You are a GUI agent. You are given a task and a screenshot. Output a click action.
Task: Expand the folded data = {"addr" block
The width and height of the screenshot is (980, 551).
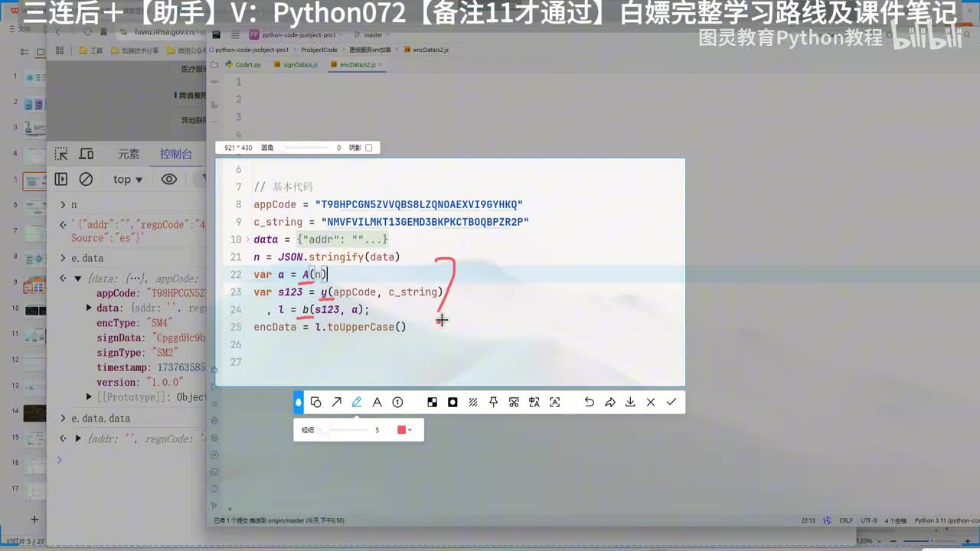click(247, 240)
